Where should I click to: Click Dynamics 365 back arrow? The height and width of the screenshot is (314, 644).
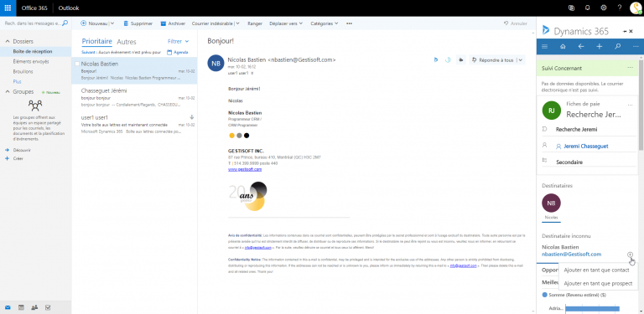pos(581,46)
